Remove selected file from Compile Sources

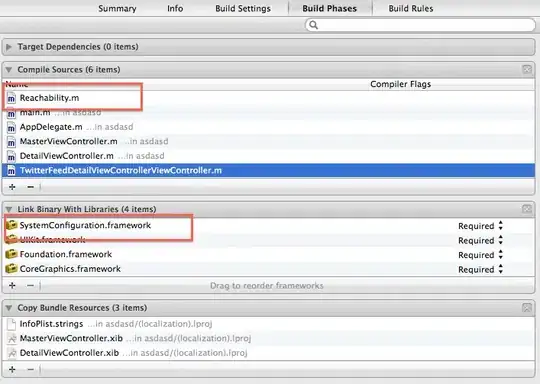(x=31, y=187)
